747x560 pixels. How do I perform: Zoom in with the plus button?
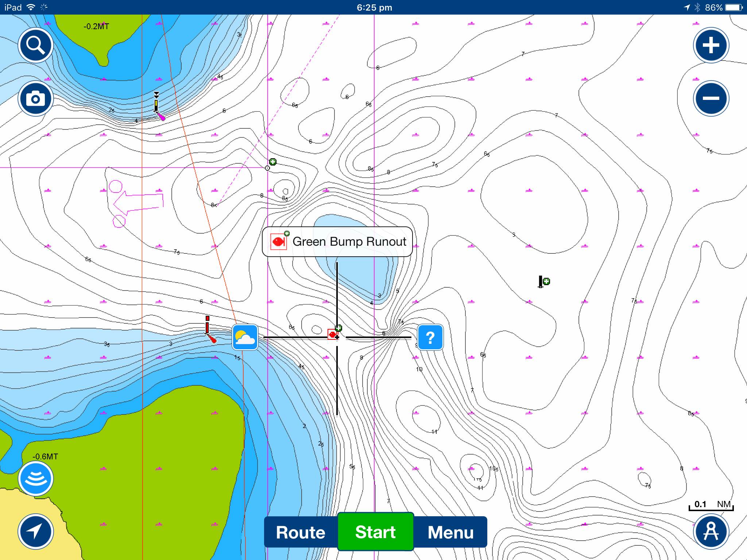click(711, 45)
